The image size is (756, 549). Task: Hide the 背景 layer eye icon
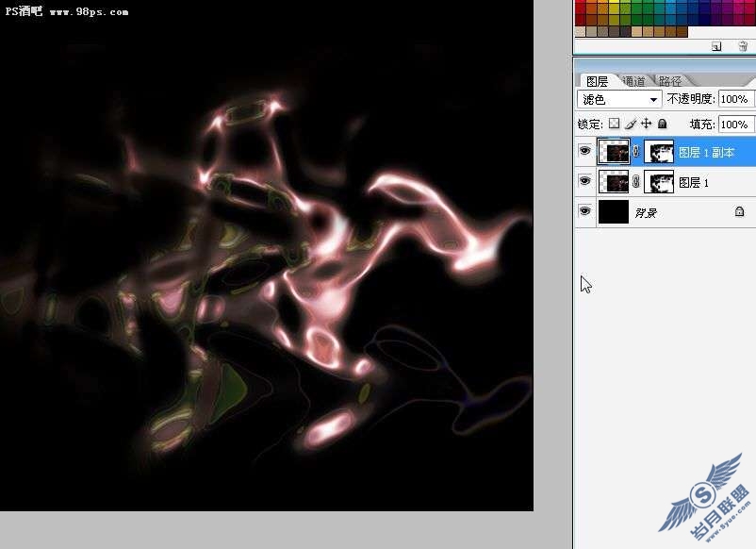[584, 211]
